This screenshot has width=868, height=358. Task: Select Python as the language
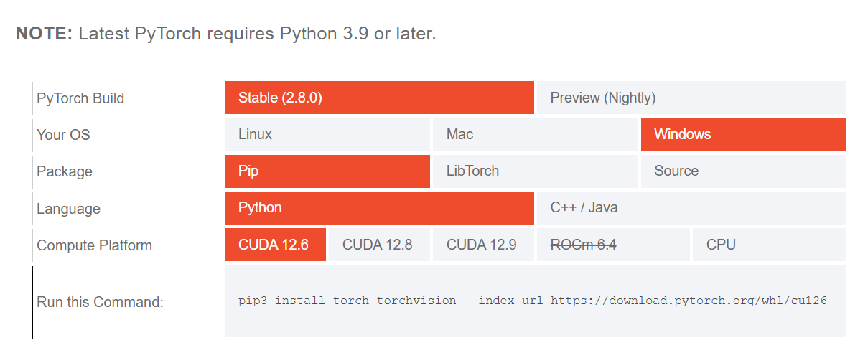379,208
